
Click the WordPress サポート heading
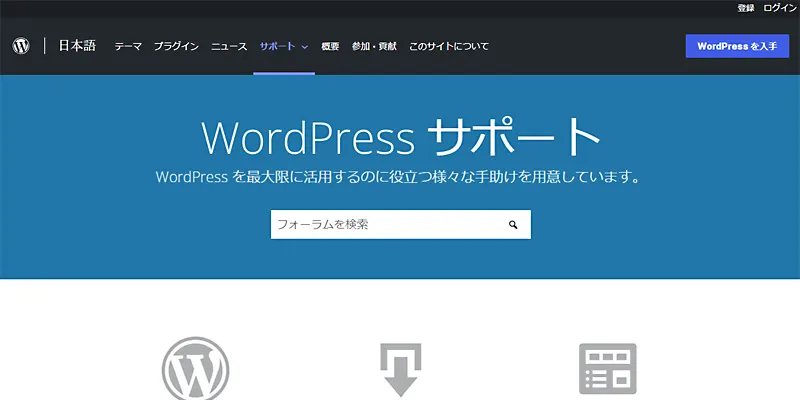pyautogui.click(x=400, y=137)
